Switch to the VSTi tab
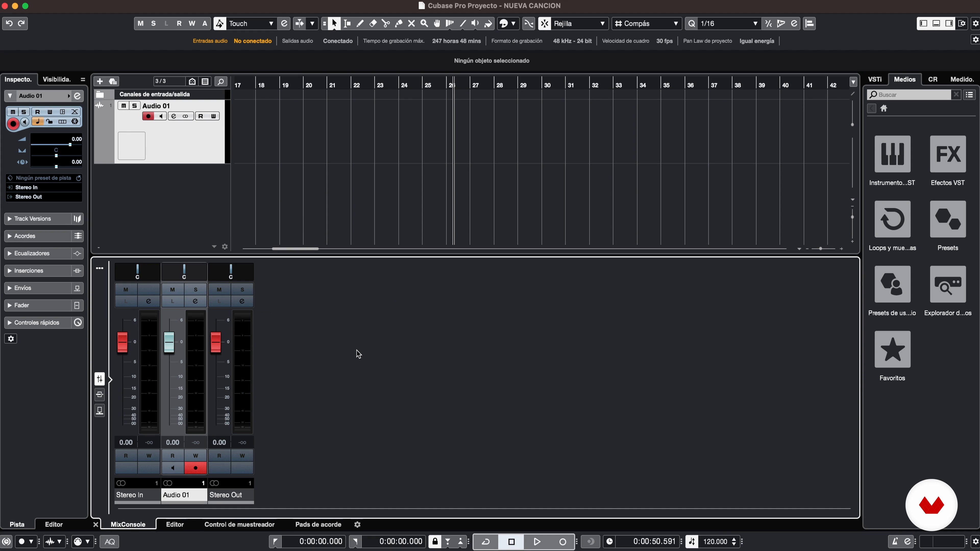The height and width of the screenshot is (551, 980). click(x=875, y=80)
